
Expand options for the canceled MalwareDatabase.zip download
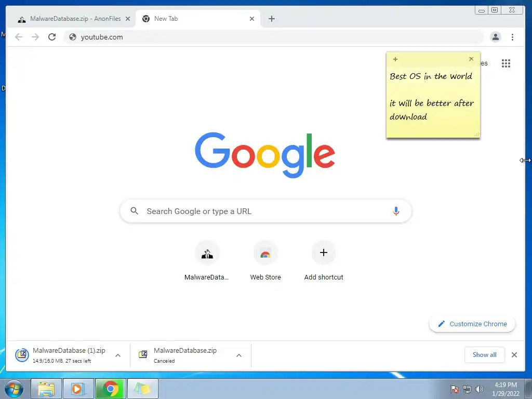point(239,355)
